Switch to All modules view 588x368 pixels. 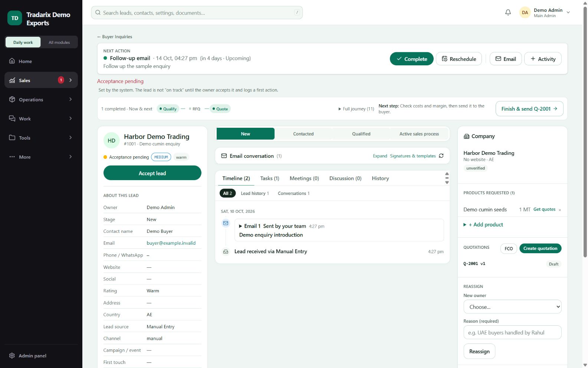[59, 42]
